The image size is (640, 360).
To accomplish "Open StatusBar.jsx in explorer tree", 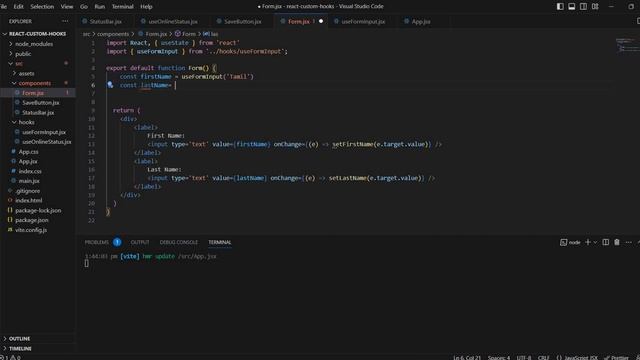I will (x=38, y=112).
